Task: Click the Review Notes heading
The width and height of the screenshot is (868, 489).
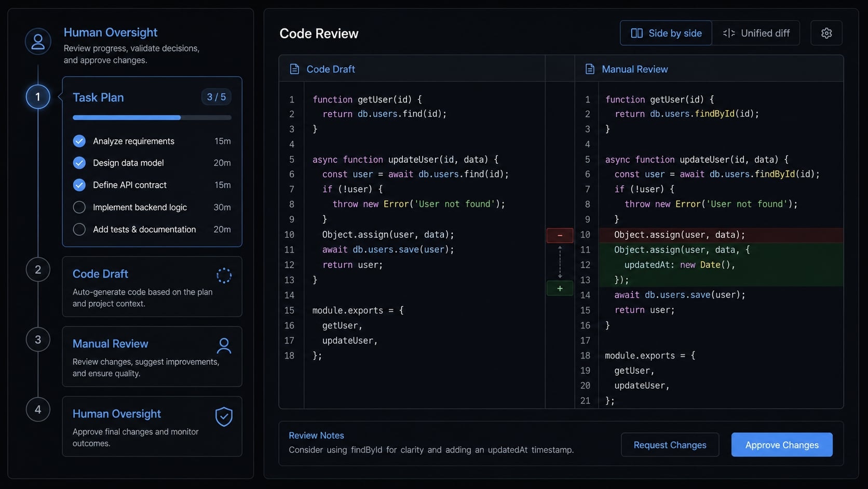Action: (x=316, y=435)
